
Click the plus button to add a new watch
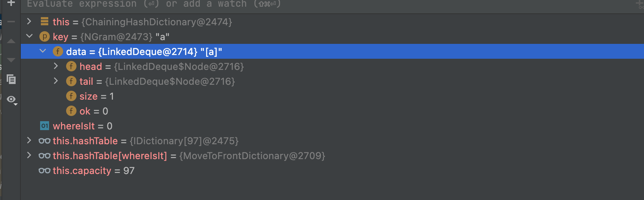click(x=11, y=3)
